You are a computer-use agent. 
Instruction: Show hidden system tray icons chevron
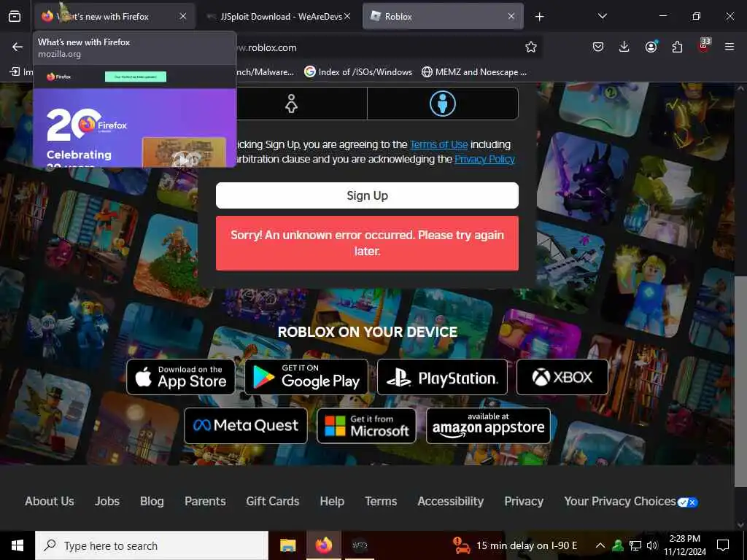[600, 545]
